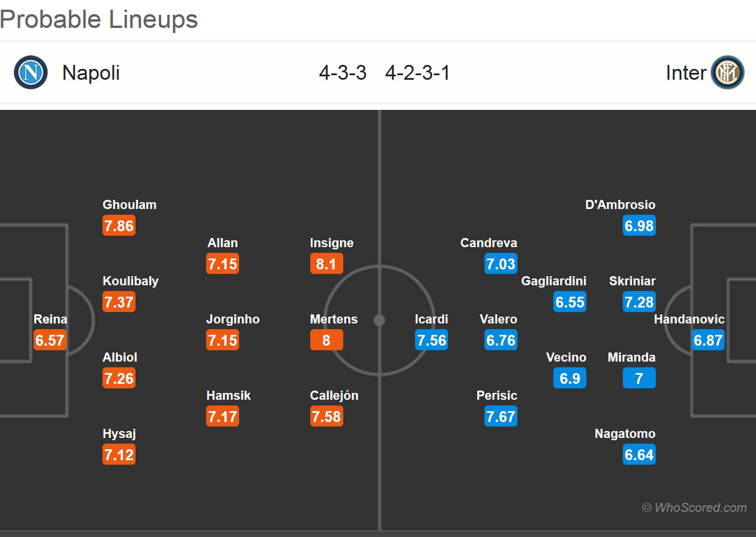The image size is (756, 537).
Task: Click the Napoli 4-3-3 formation text
Action: [x=343, y=73]
